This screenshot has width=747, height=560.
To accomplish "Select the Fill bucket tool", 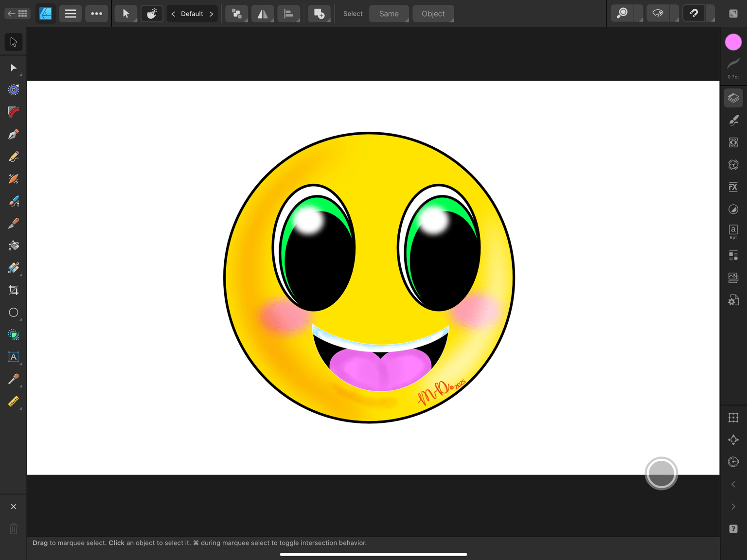I will click(x=14, y=245).
